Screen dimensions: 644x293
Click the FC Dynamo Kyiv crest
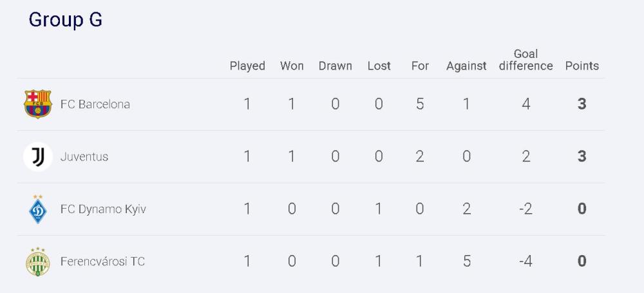[x=38, y=209]
